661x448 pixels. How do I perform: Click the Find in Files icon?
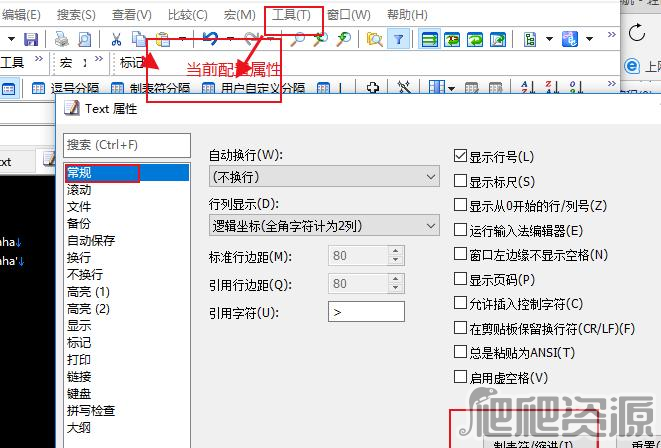(x=374, y=40)
